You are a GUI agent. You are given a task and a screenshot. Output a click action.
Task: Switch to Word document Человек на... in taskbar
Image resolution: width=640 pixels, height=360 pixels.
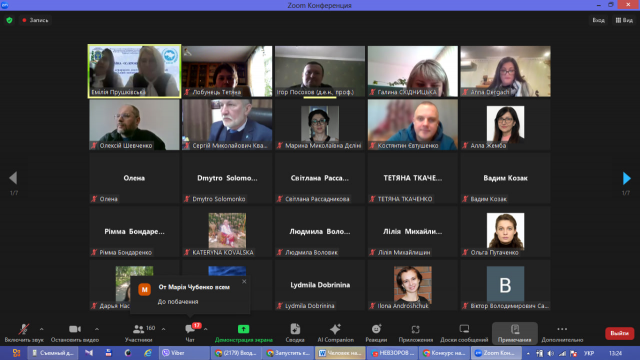[340, 353]
